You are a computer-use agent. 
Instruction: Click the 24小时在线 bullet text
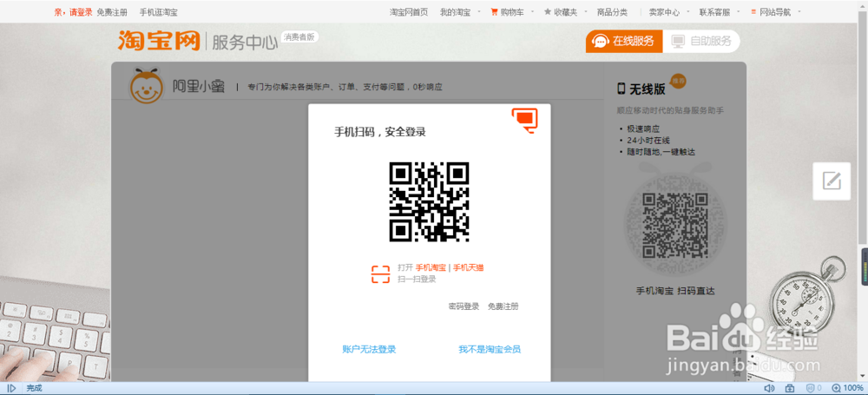coord(648,140)
